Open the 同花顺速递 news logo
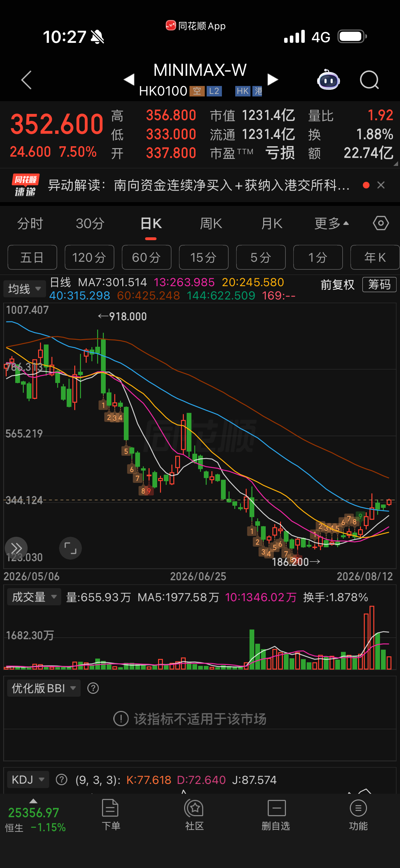This screenshot has height=868, width=400. coord(25,185)
